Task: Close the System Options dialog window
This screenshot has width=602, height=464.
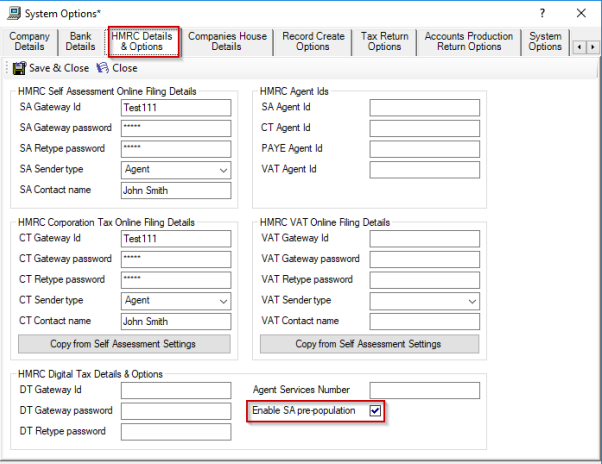Action: coord(581,13)
